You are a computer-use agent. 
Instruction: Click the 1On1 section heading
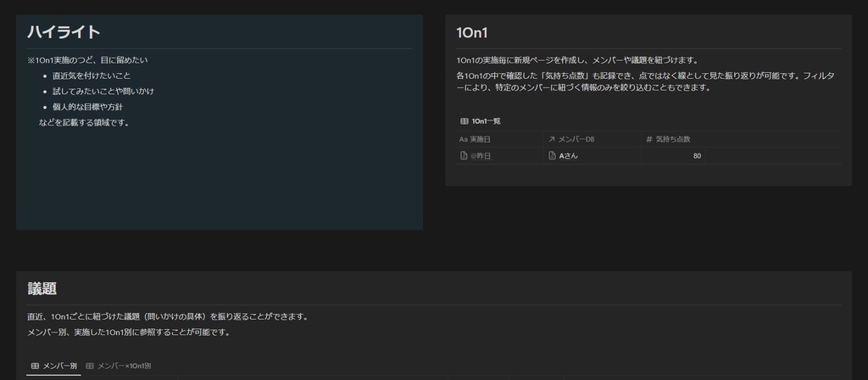471,33
